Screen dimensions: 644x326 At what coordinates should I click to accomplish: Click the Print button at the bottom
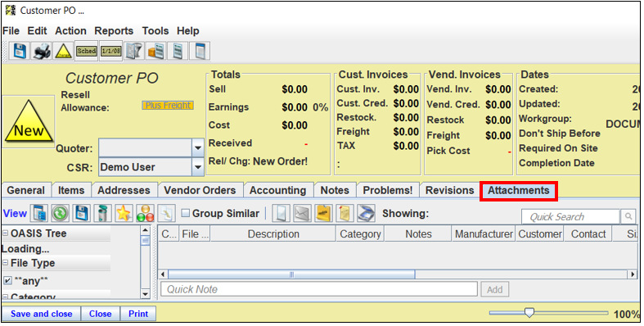pyautogui.click(x=138, y=314)
